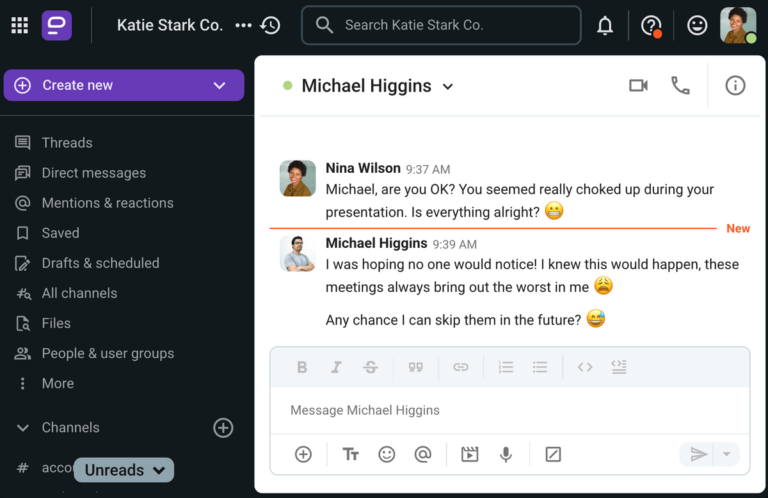768x498 pixels.
Task: Open Drafts & scheduled
Action: coord(100,263)
